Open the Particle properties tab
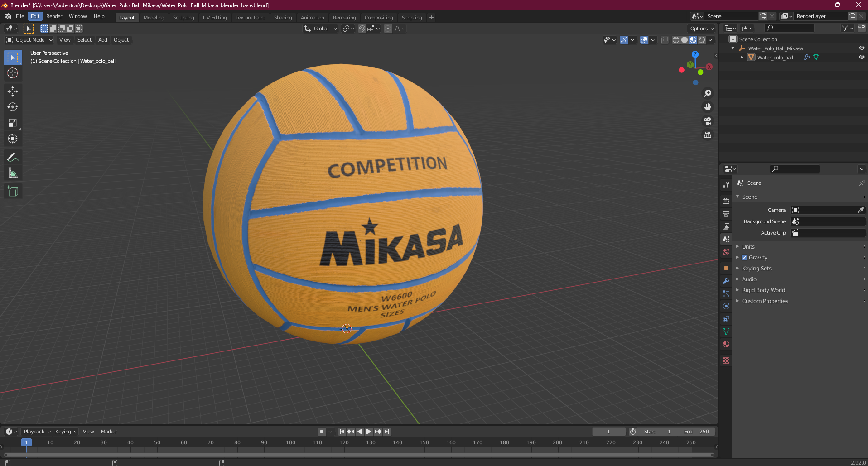 click(726, 293)
